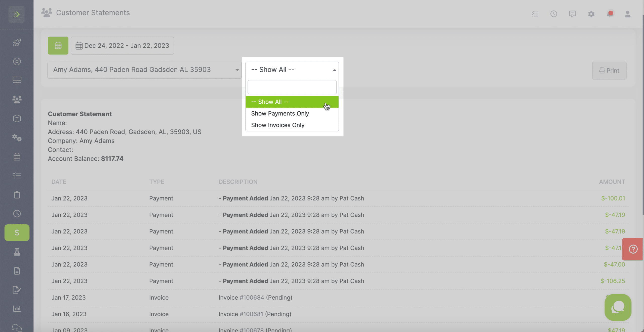Click the AMOUNT column header

(612, 182)
